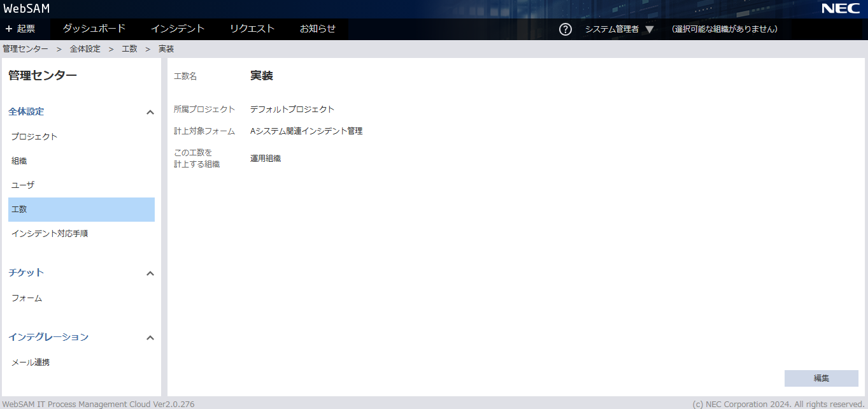Select フォーム under チケット
The width and height of the screenshot is (868, 409).
pyautogui.click(x=27, y=298)
